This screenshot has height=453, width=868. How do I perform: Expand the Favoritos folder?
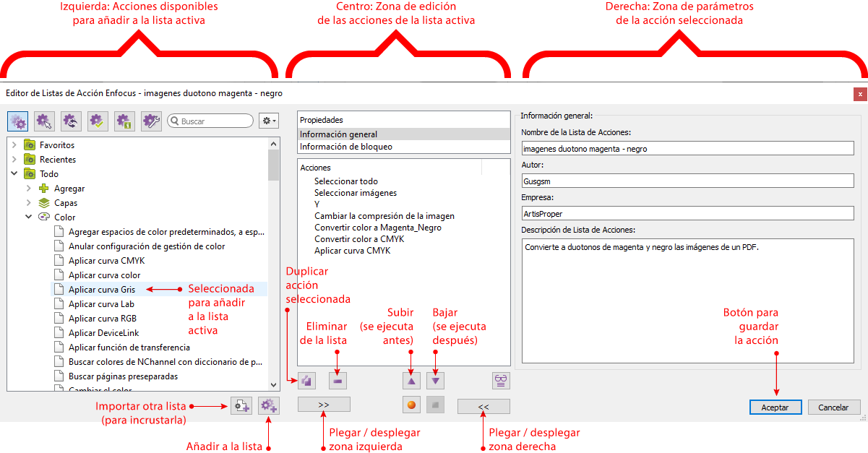(14, 145)
